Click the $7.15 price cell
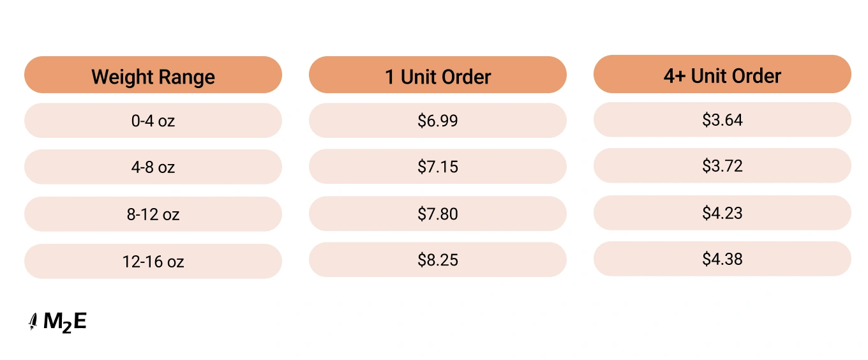The width and height of the screenshot is (868, 360). tap(438, 167)
